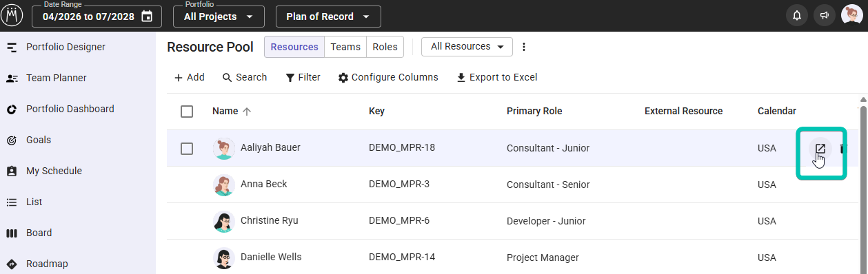Switch to the Roles tab
This screenshot has height=274, width=868.
tap(385, 47)
